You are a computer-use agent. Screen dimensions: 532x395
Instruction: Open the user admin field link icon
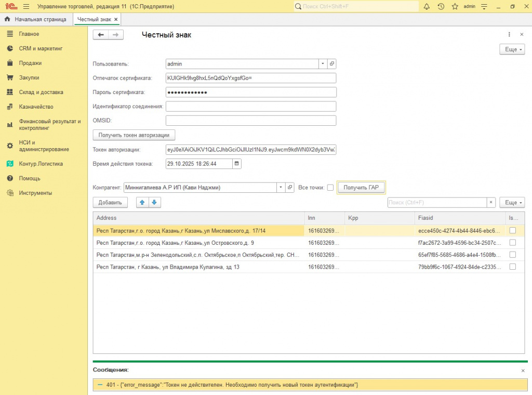click(332, 64)
